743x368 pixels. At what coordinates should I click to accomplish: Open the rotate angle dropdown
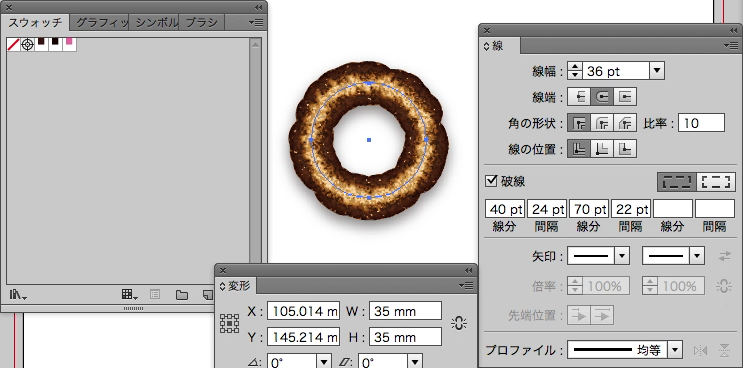pyautogui.click(x=324, y=362)
